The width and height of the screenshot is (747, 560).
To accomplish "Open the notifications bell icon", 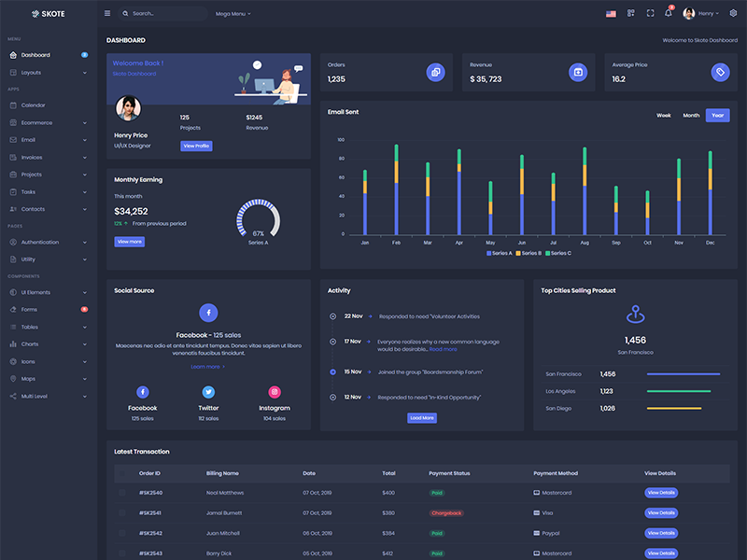I will point(669,13).
